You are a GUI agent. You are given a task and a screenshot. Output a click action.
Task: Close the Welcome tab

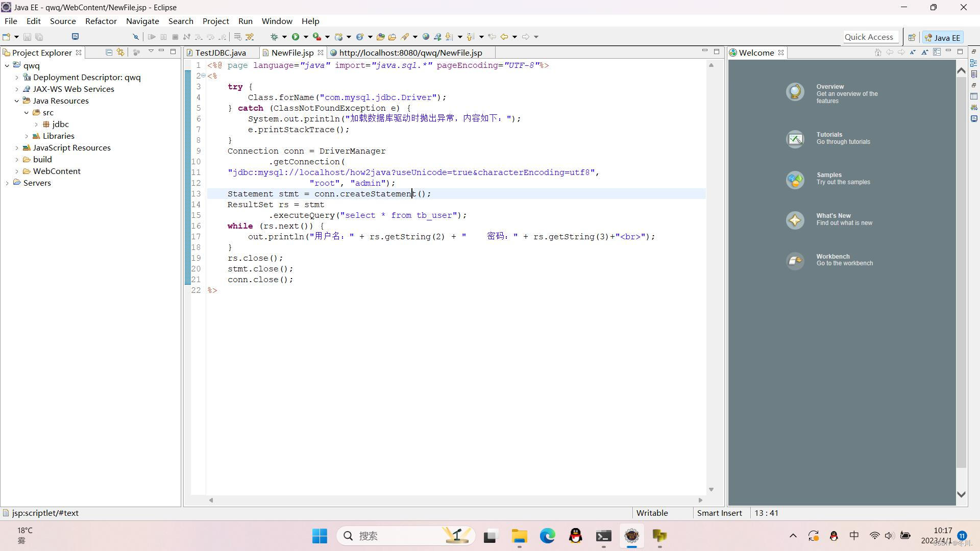781,53
